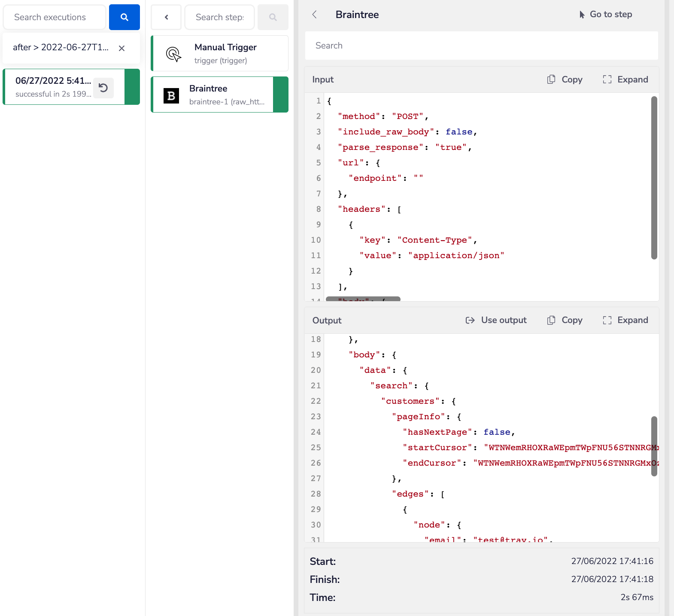Click the collapse steps chevron button

point(166,17)
